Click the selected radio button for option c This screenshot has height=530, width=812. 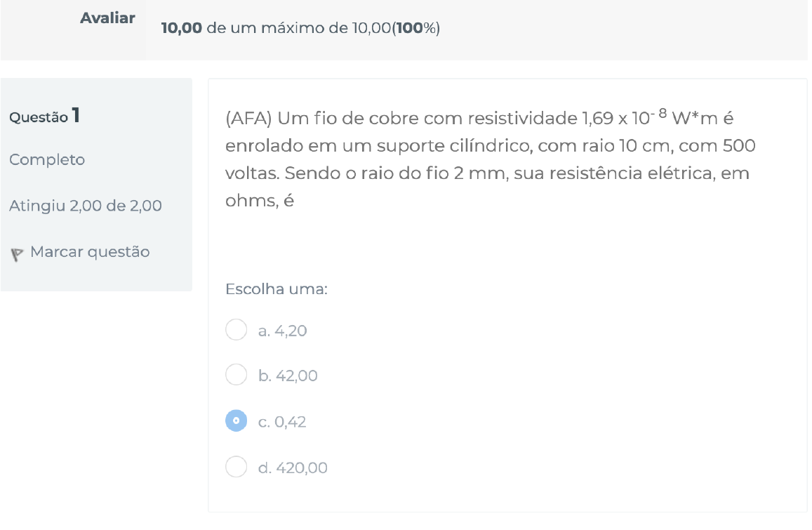pos(236,421)
